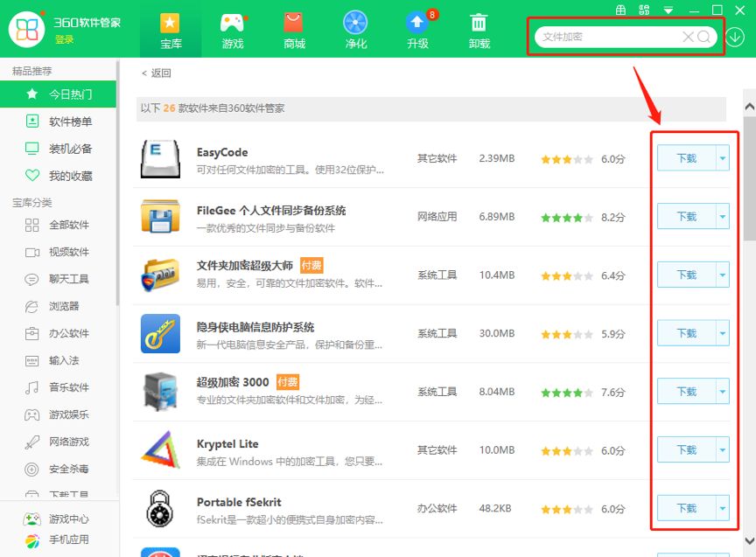Screen dimensions: 756x557
Task: Download 超级加密 3000 software
Action: click(x=689, y=391)
